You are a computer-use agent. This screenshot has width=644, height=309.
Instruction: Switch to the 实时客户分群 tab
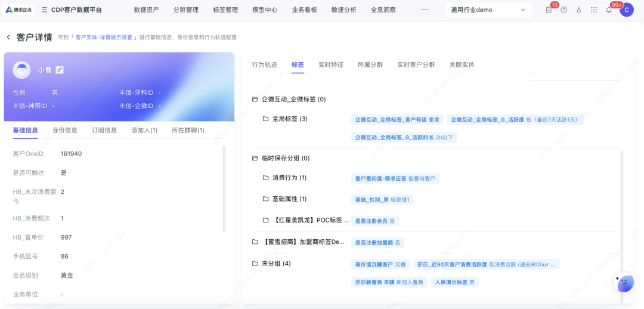point(416,64)
